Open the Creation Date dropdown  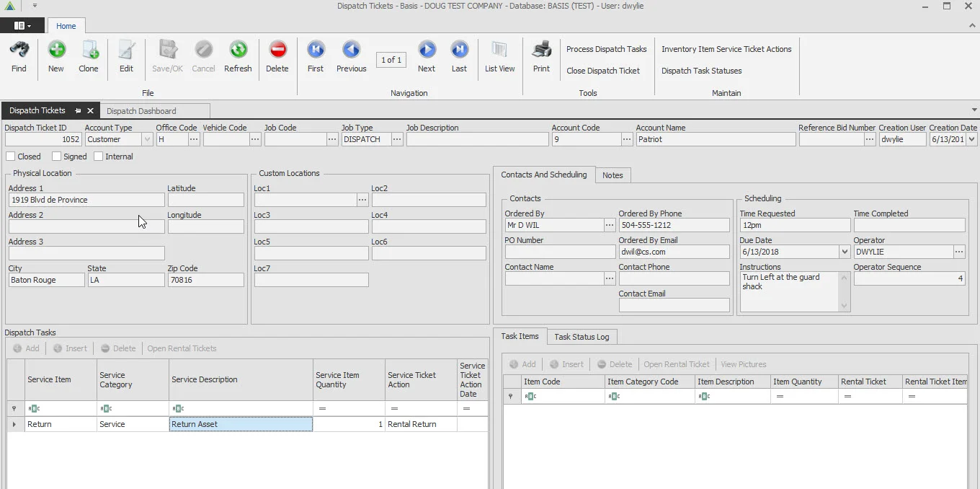pyautogui.click(x=971, y=139)
